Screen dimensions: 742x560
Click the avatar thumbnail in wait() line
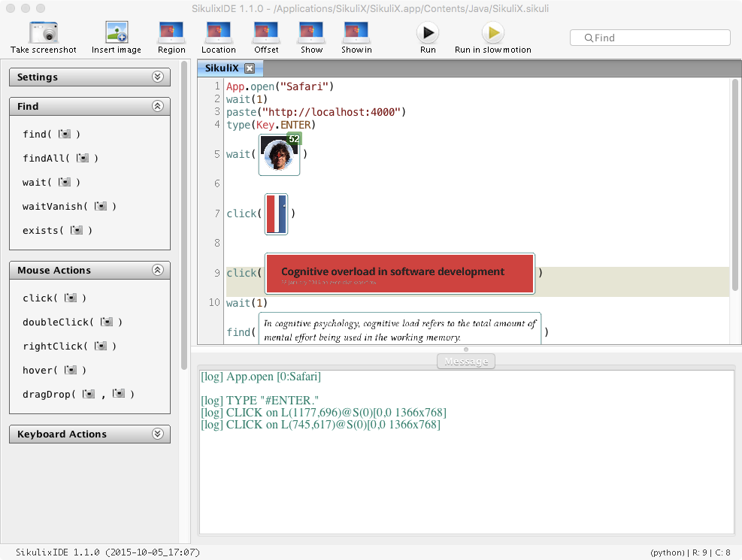click(x=279, y=155)
